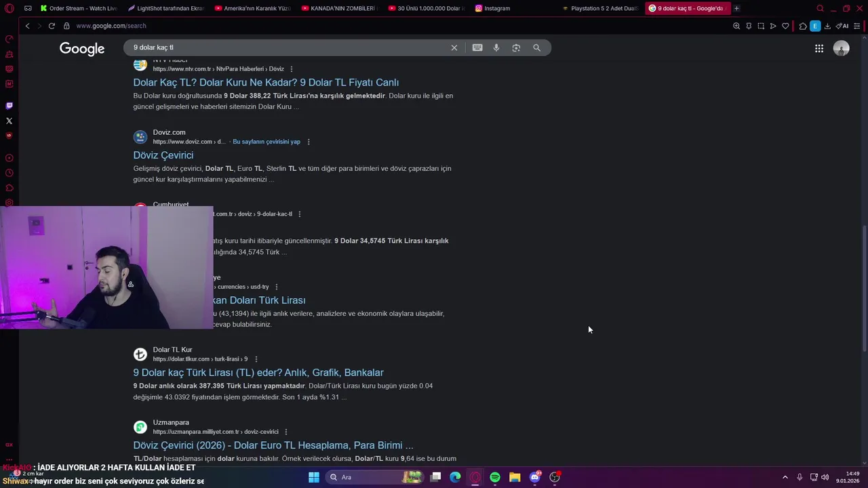Open the Google account avatar menu

coord(841,48)
